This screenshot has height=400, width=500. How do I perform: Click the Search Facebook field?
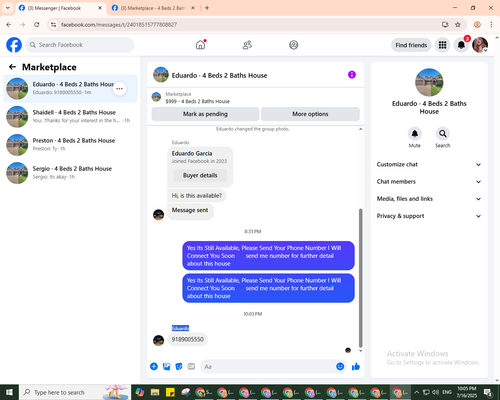pos(80,45)
